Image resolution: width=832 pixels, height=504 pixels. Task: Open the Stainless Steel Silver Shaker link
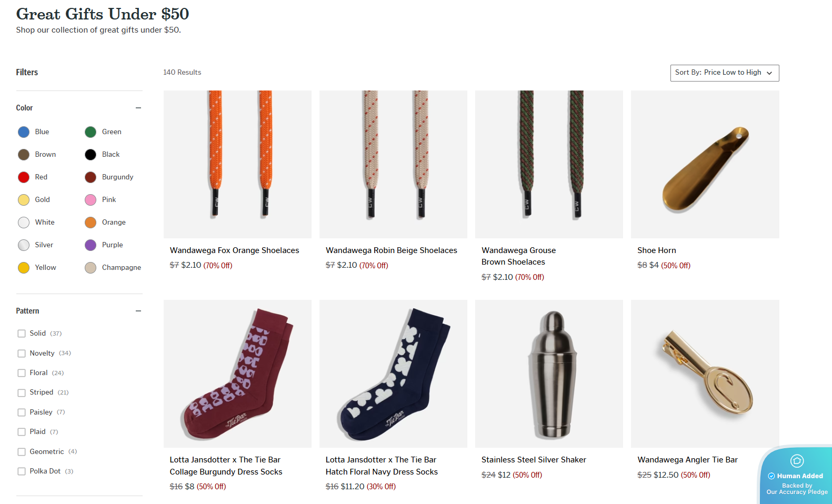pos(534,460)
